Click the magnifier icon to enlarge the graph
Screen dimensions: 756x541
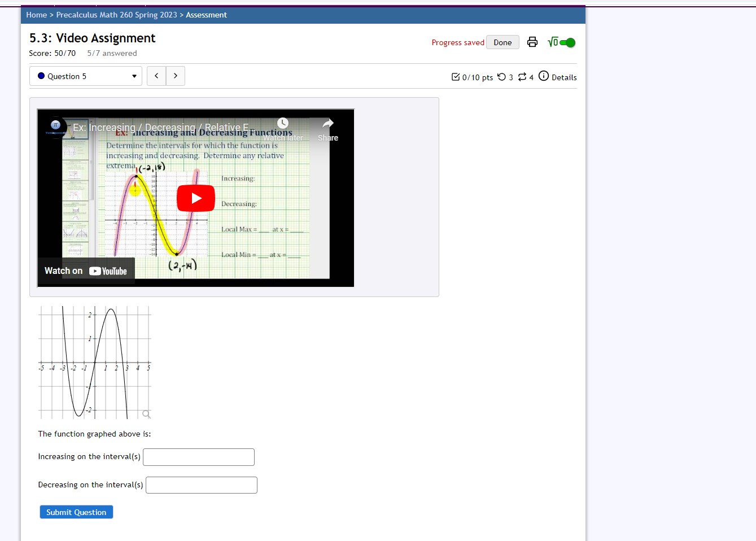(147, 414)
